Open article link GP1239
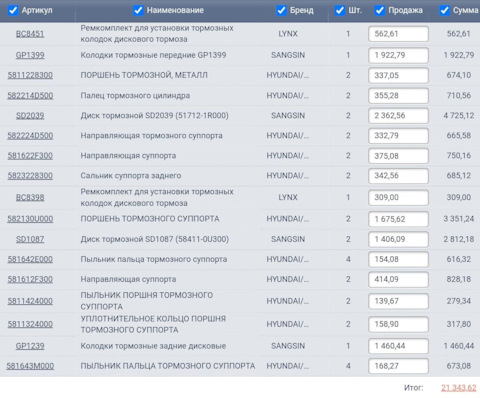Image resolution: width=480 pixels, height=398 pixels. coord(30,346)
